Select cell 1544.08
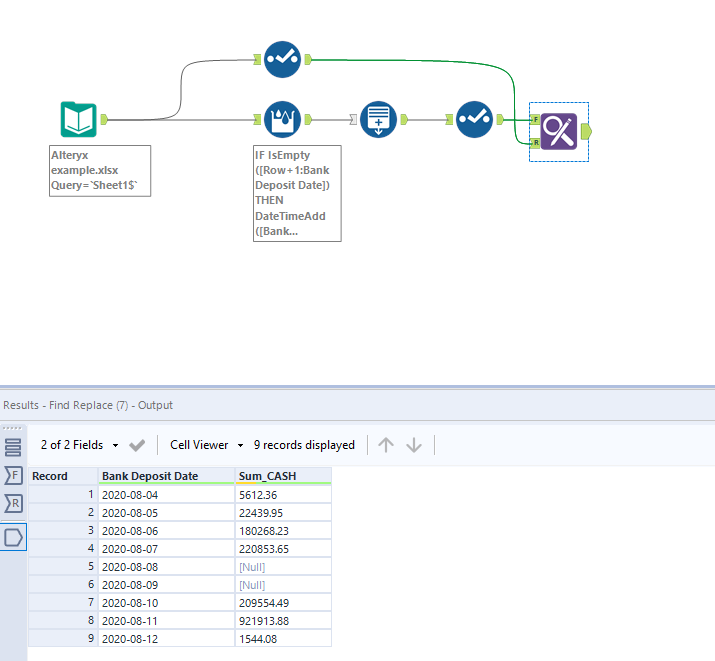The width and height of the screenshot is (715, 661). [283, 639]
